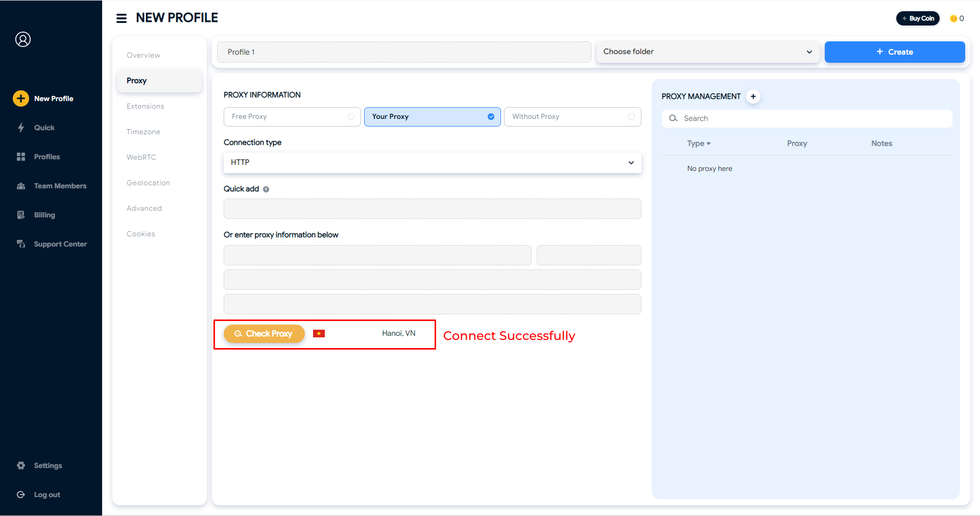This screenshot has height=516, width=980.
Task: Switch to the Extensions tab
Action: (146, 106)
